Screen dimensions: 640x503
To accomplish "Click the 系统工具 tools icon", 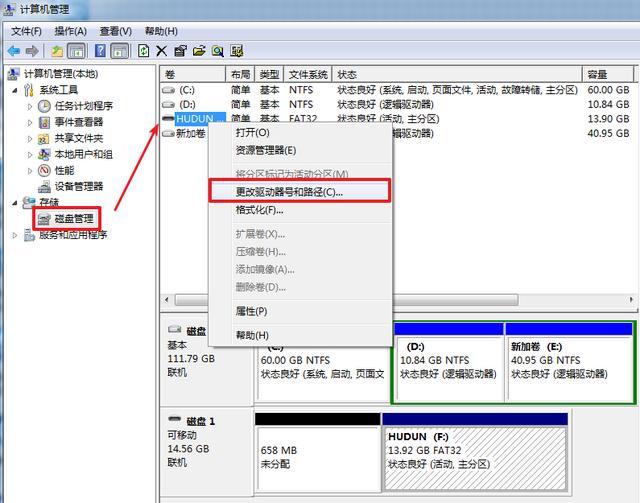I will coord(29,90).
